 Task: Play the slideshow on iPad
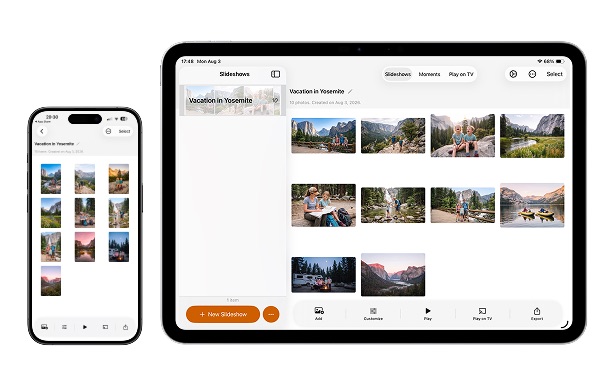coord(428,313)
